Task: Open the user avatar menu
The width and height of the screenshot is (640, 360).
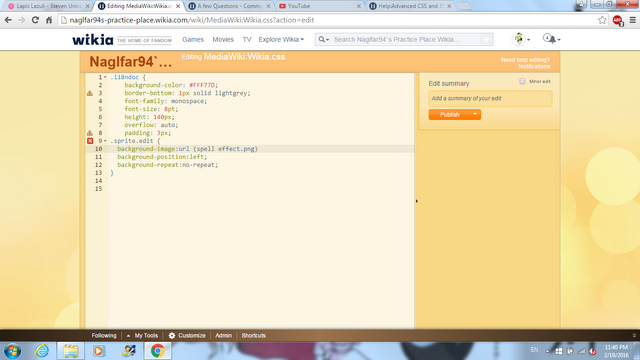Action: point(521,39)
